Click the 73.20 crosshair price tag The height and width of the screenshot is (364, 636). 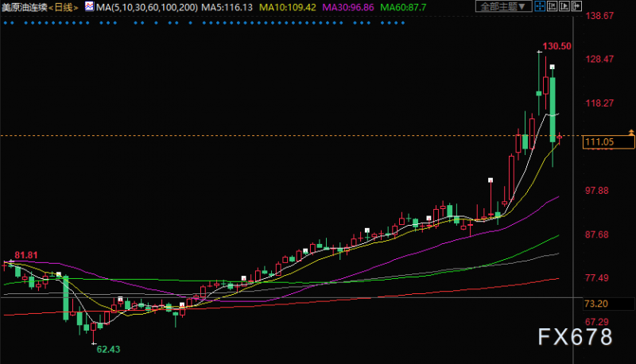tap(609, 304)
